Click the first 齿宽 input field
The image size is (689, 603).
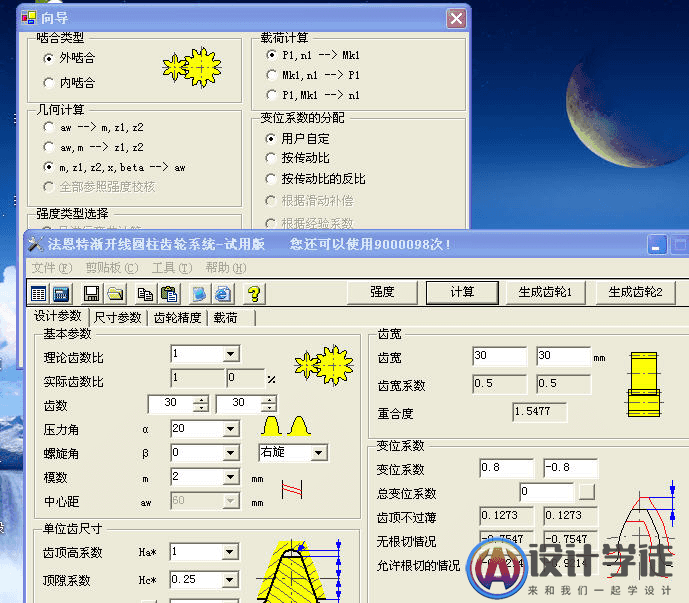pyautogui.click(x=500, y=356)
